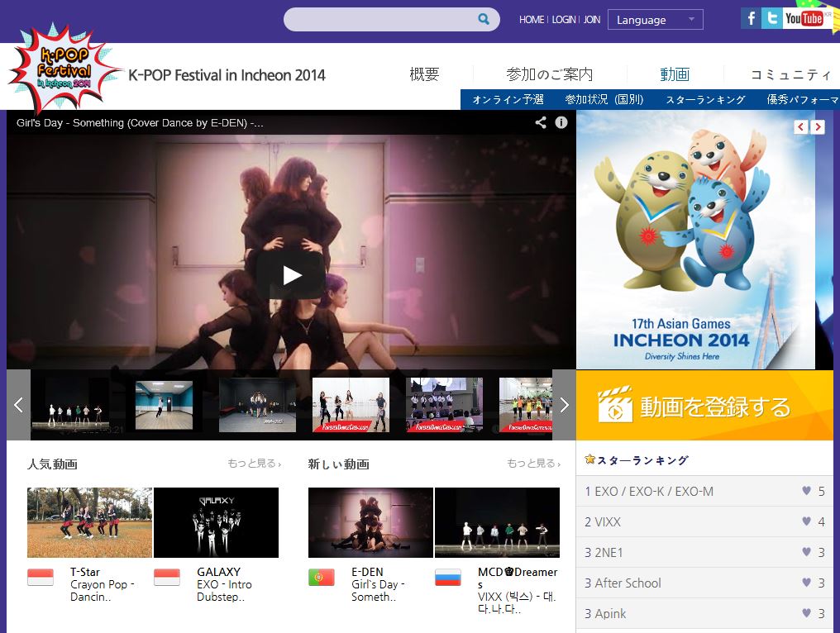Click もっと見る under 人気動画
840x633 pixels.
coord(254,464)
